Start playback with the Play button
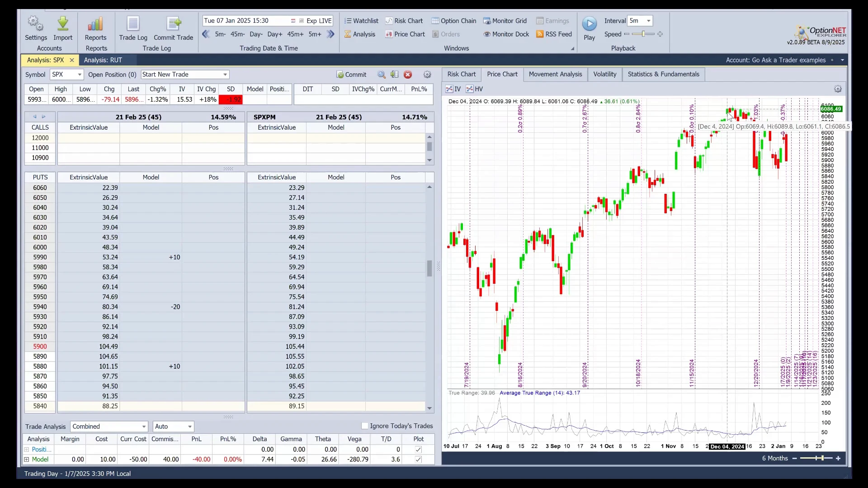 click(589, 28)
